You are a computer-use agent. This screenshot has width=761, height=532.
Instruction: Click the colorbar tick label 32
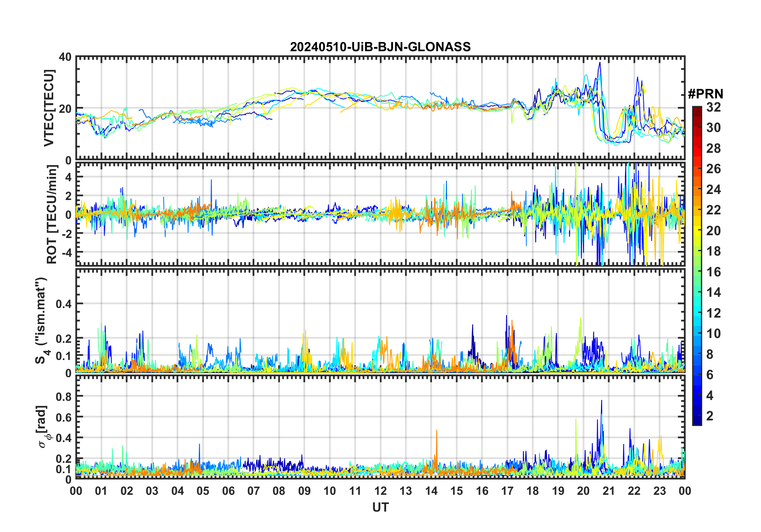[713, 107]
